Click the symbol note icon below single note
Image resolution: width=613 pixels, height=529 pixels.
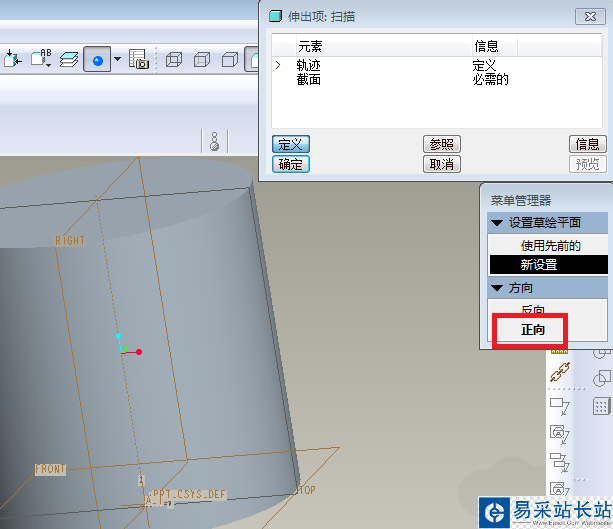[x=560, y=434]
